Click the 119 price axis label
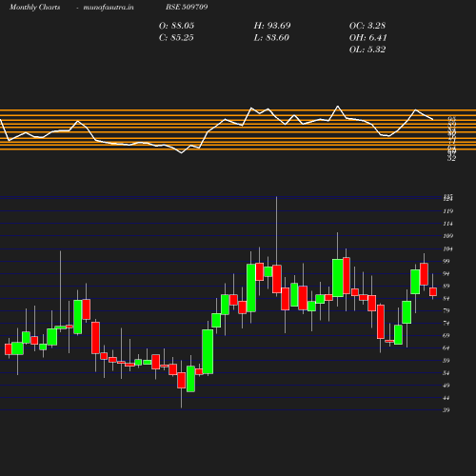 point(448,211)
